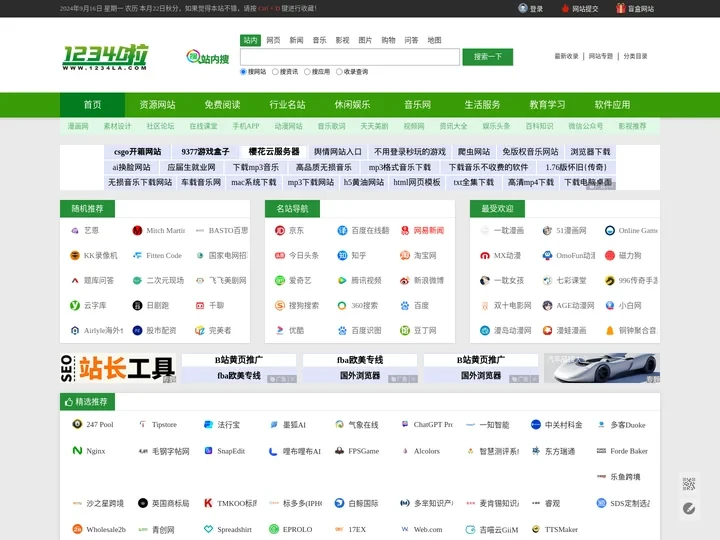
Task: Open the 网站专题 link
Action: pyautogui.click(x=601, y=56)
